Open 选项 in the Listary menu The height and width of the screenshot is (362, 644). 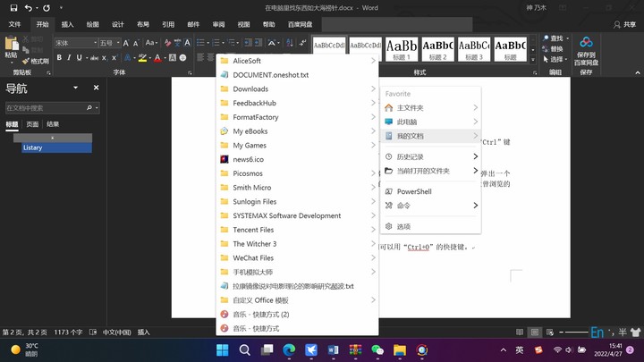coord(403,226)
